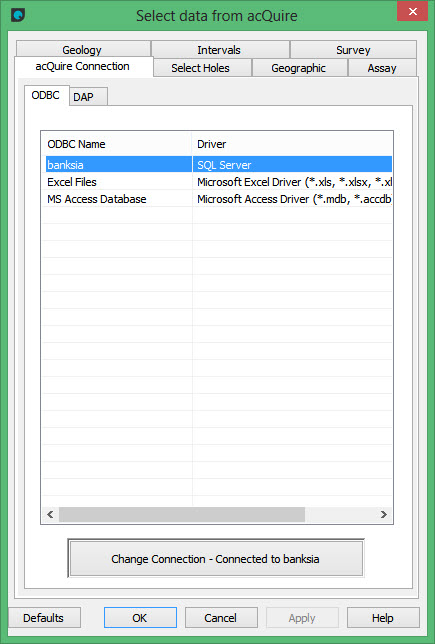Confirm the dialog with OK
Viewport: 435px width, 644px height.
coord(140,618)
